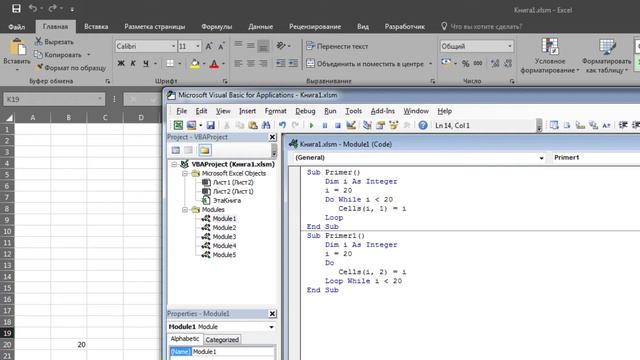
Task: Open the Общий number format dropdown
Action: pyautogui.click(x=509, y=46)
